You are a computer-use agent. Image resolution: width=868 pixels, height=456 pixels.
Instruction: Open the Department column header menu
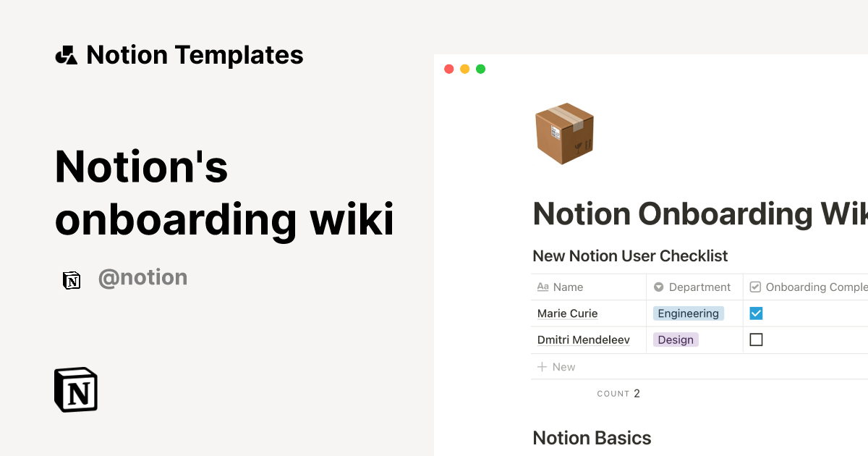point(699,287)
